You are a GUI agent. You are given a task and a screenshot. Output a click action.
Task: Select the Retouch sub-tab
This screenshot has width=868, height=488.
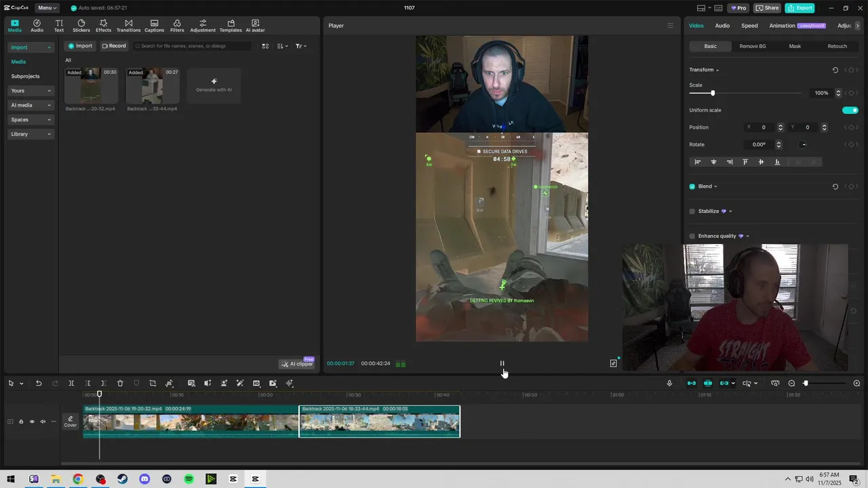click(x=837, y=46)
